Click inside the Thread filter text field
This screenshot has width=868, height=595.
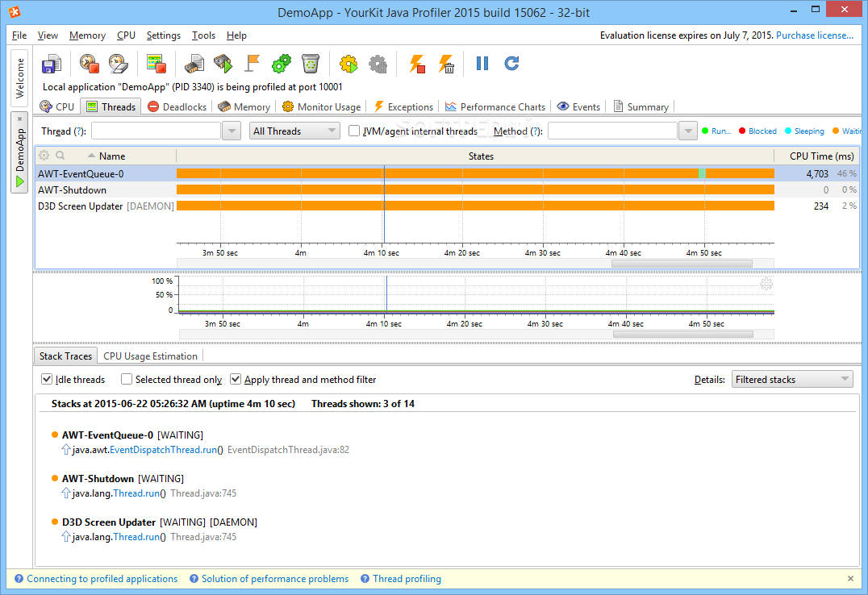coord(156,131)
